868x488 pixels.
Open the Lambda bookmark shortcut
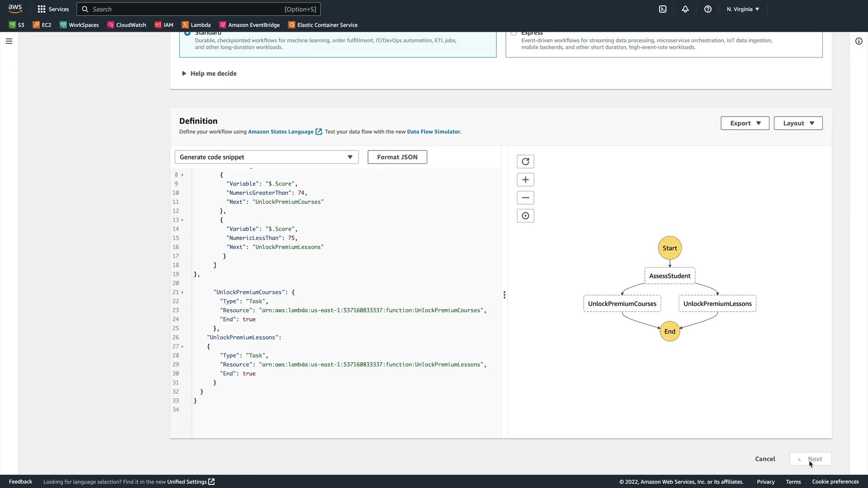196,25
